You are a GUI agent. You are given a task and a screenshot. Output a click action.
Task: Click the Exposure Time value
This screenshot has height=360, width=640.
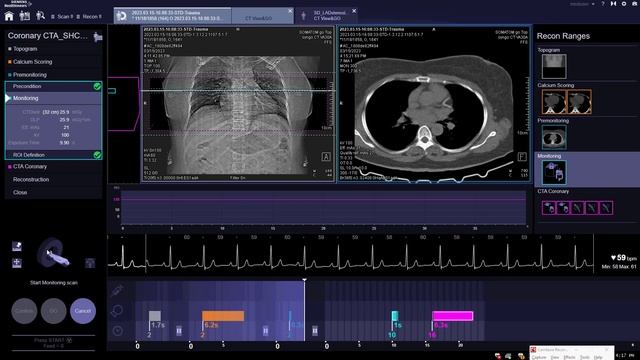(64, 143)
